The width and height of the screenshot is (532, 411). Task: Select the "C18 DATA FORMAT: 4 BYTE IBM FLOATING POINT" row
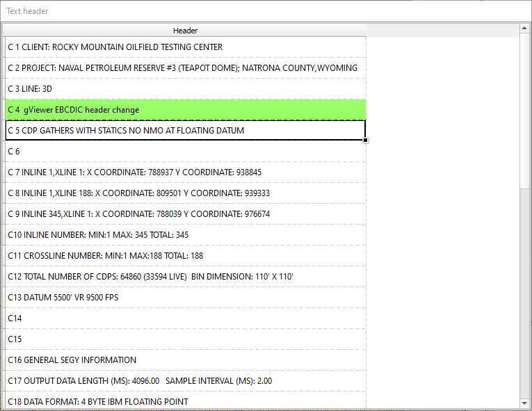point(186,401)
